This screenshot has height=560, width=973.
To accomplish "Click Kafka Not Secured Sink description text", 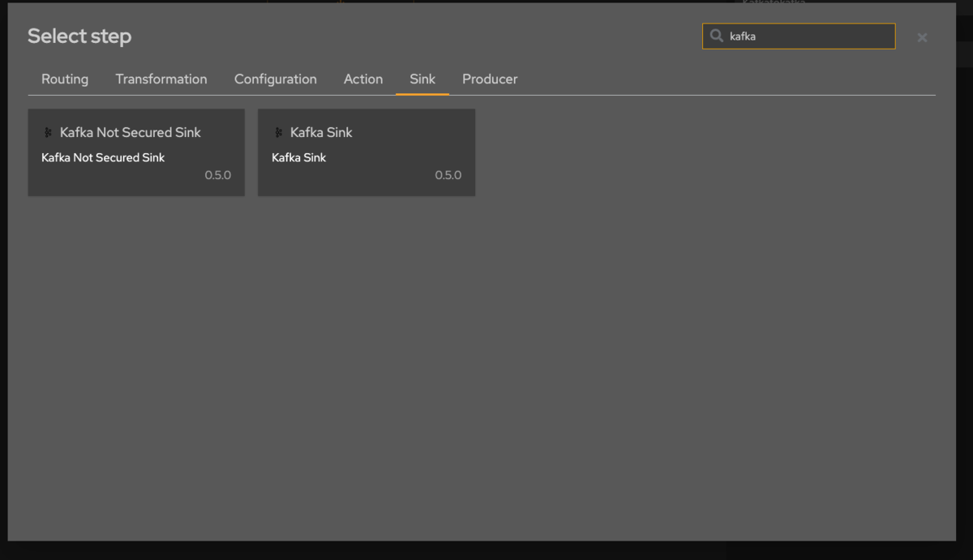I will click(103, 157).
